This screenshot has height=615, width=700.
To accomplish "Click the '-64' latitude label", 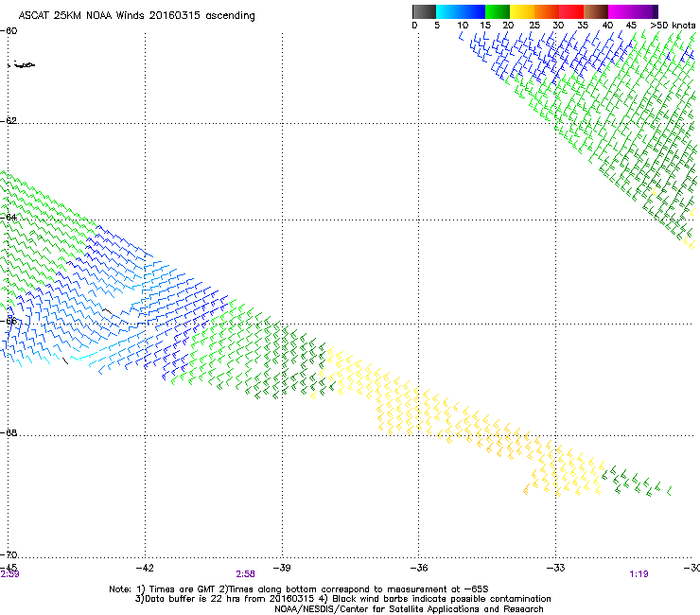I will (x=9, y=217).
